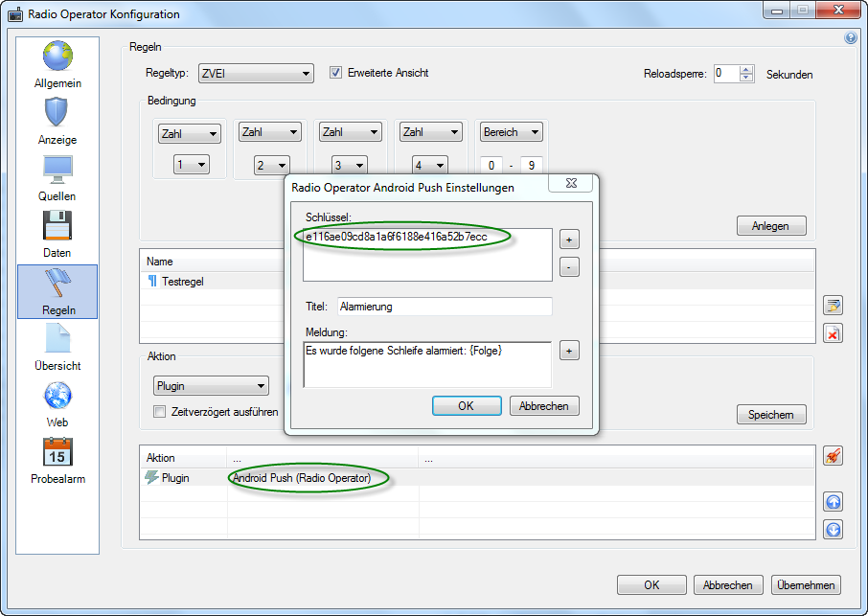The height and width of the screenshot is (616, 868).
Task: Open the Bereich condition dropdown
Action: [x=511, y=131]
